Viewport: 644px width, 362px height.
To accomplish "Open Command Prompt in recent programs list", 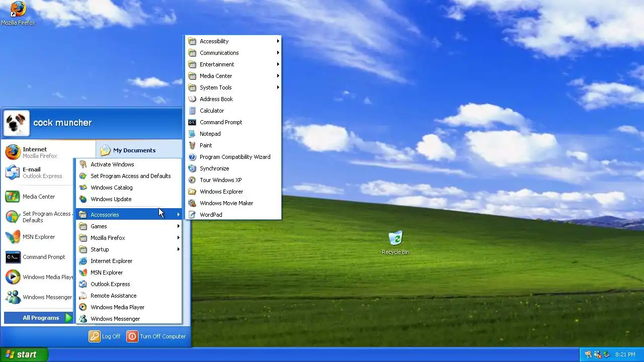I will tap(39, 257).
